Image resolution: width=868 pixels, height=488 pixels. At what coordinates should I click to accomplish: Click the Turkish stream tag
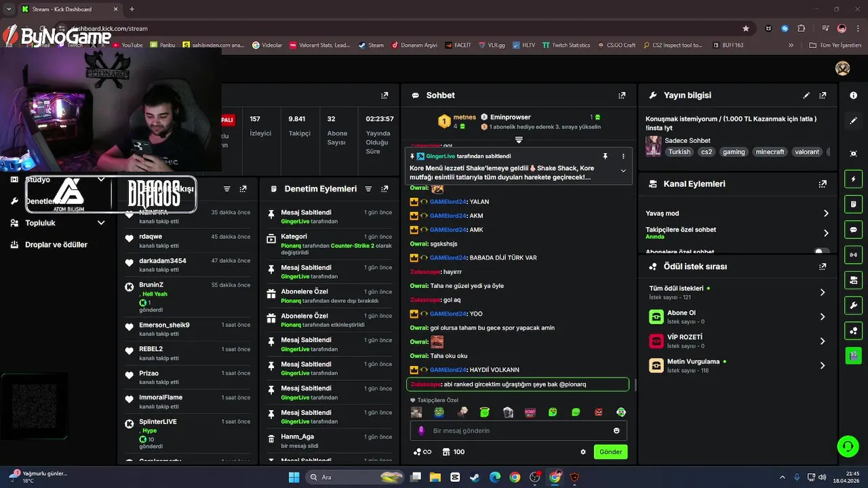pos(679,152)
